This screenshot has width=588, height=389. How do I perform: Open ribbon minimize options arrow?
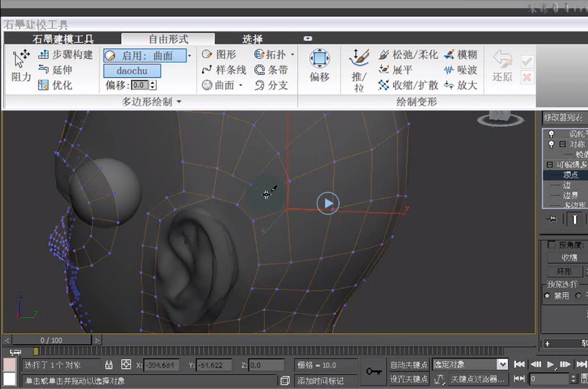(x=308, y=38)
